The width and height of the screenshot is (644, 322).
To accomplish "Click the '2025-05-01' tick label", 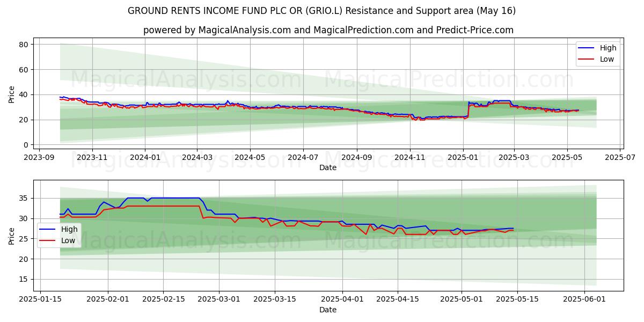I will coord(462,299).
